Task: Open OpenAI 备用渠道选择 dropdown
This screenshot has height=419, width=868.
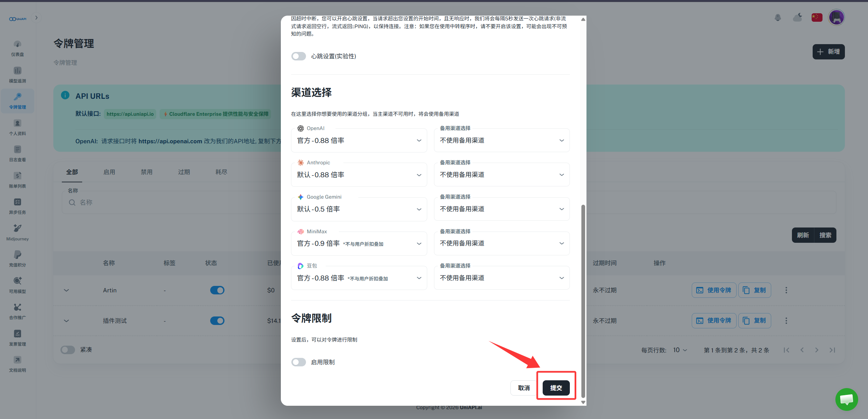Action: 502,141
